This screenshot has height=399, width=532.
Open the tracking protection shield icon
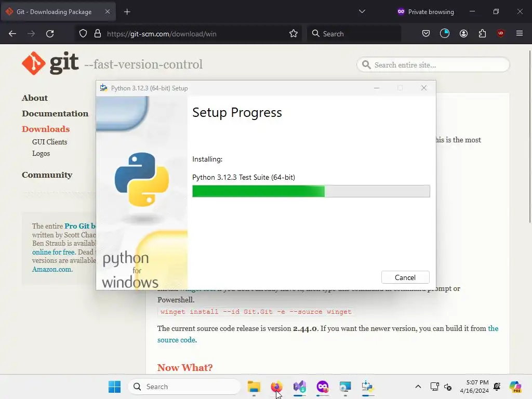point(83,34)
